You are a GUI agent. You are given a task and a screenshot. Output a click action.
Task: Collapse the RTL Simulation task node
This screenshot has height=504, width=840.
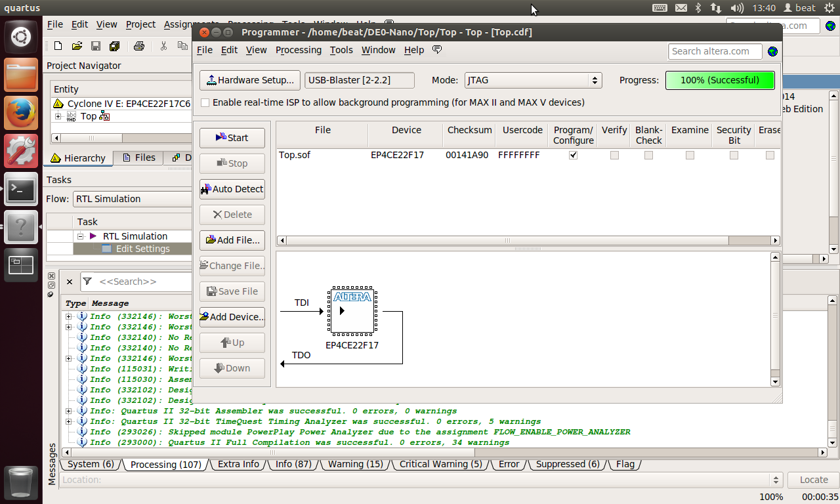coord(81,236)
